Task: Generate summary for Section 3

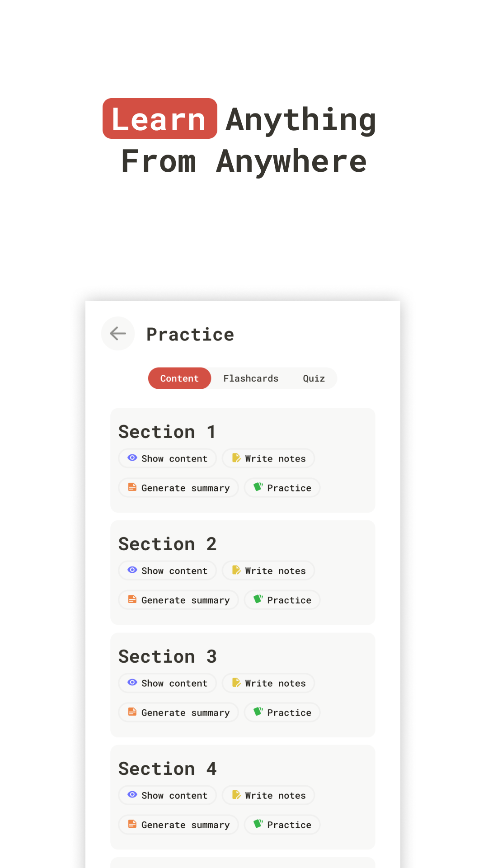Action: pos(178,712)
